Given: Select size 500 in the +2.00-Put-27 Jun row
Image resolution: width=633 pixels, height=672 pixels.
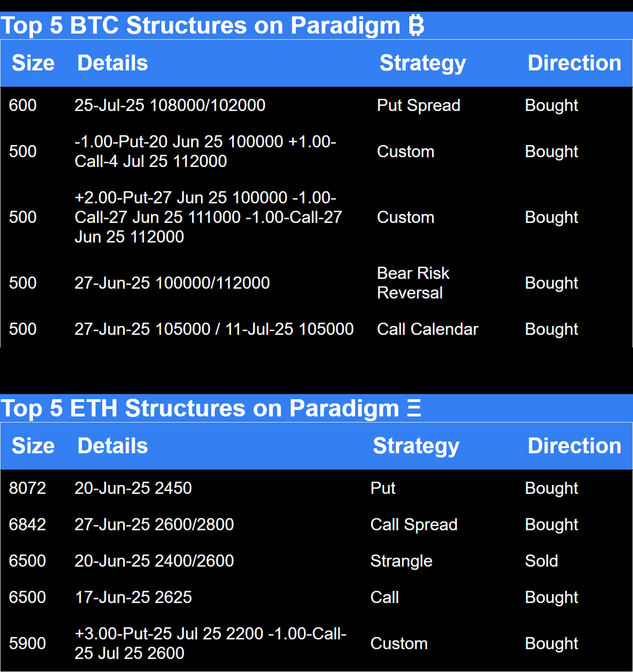Looking at the screenshot, I should [23, 217].
